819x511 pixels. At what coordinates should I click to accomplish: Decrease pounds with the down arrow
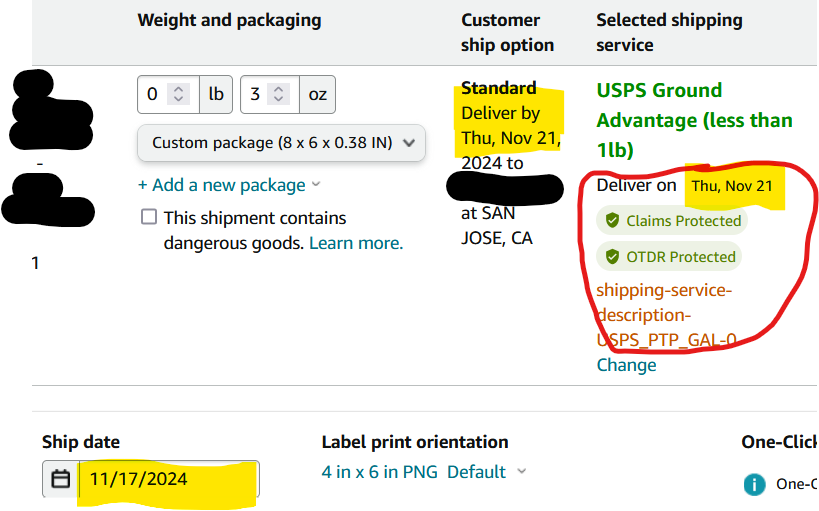(179, 99)
